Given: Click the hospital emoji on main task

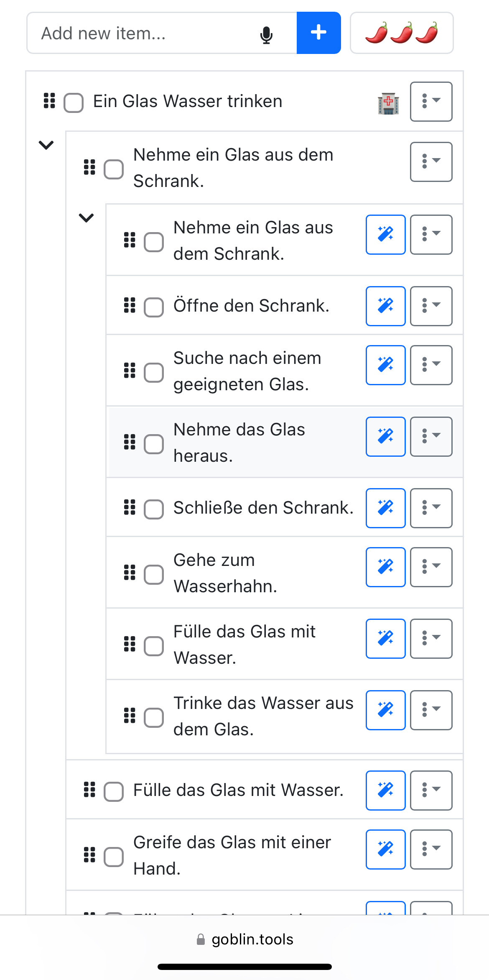Looking at the screenshot, I should point(388,103).
